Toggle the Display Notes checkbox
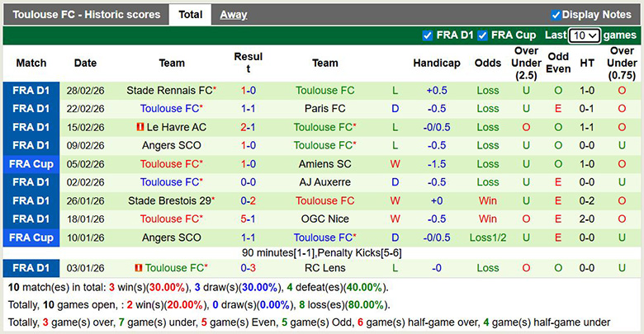The image size is (644, 334). [556, 15]
